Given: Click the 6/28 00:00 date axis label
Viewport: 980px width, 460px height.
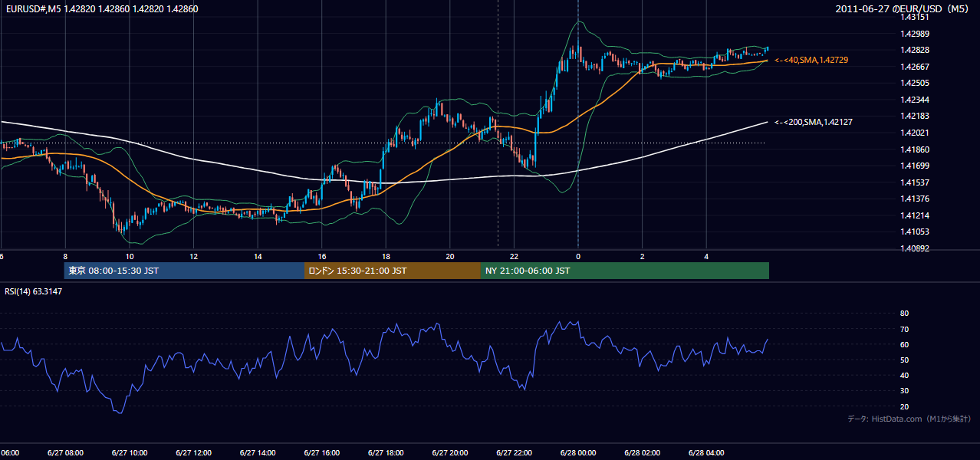Looking at the screenshot, I should (578, 453).
